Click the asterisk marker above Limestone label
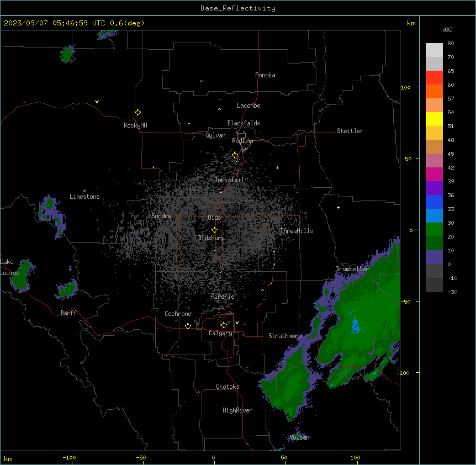 point(84,191)
